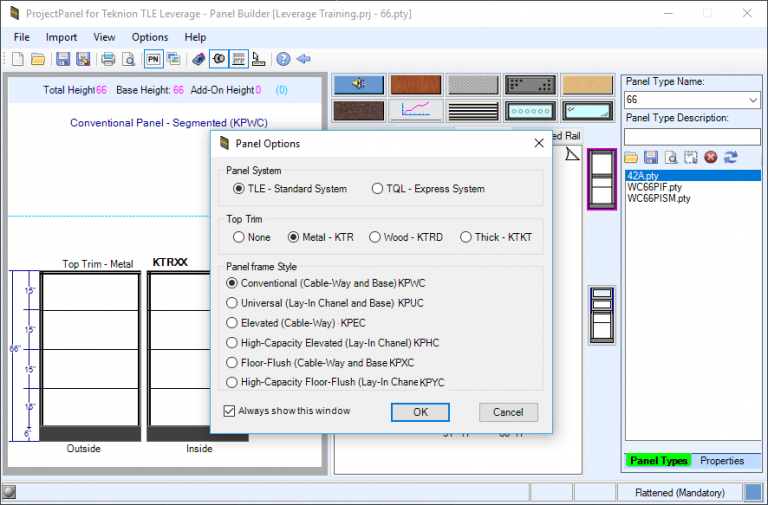Open the Options menu

coord(150,37)
